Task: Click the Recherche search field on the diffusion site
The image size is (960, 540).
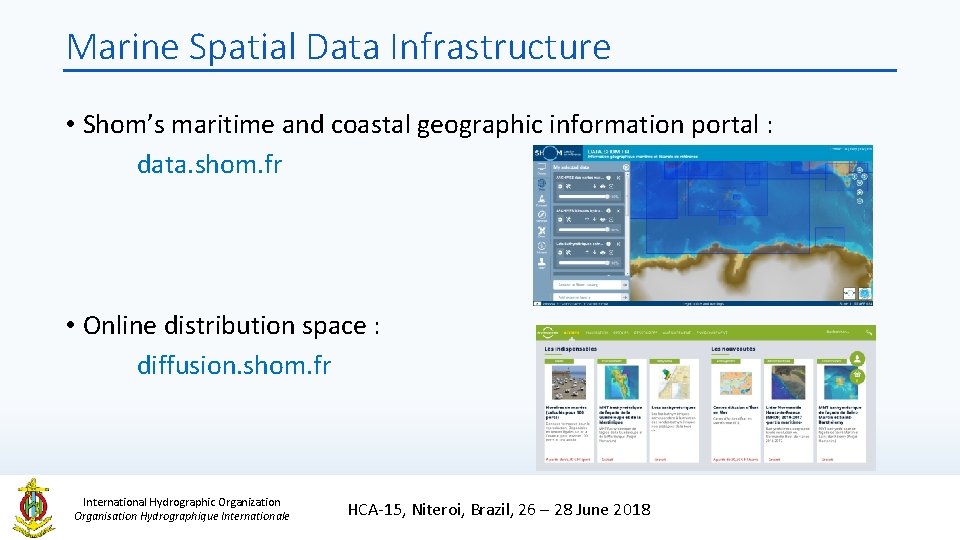Action: point(838,332)
